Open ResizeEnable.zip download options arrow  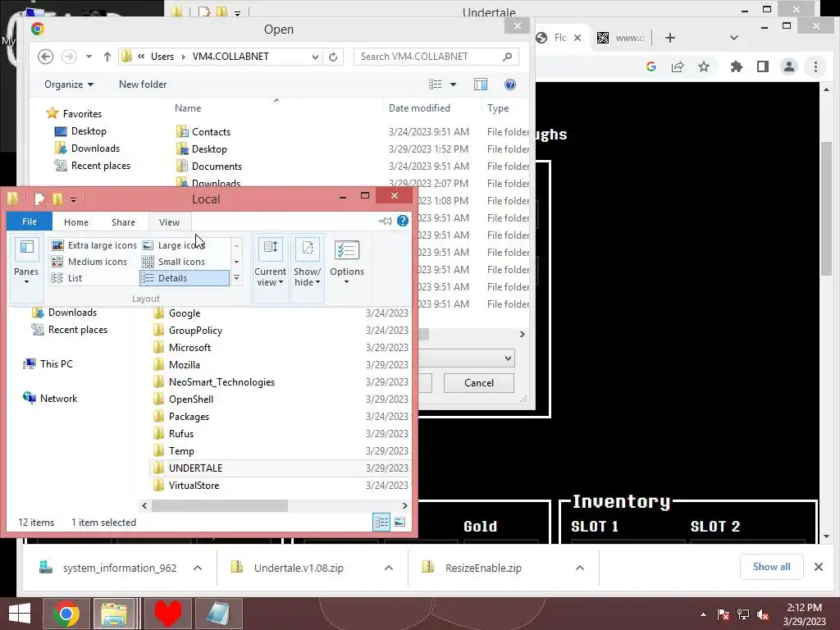[x=580, y=568]
